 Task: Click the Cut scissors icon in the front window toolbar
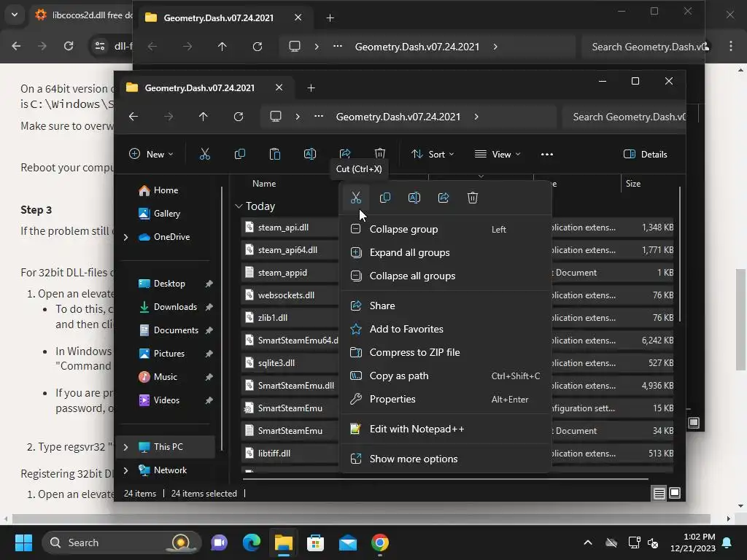[x=204, y=154]
